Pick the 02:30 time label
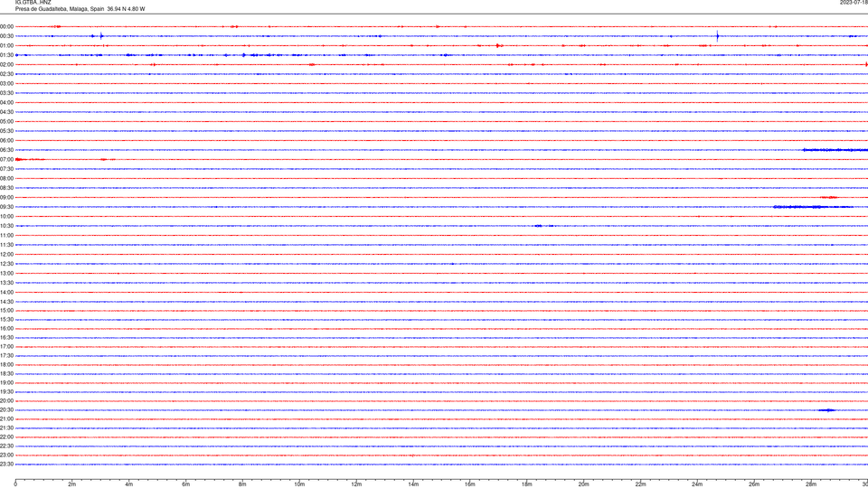The image size is (868, 488). click(x=6, y=73)
